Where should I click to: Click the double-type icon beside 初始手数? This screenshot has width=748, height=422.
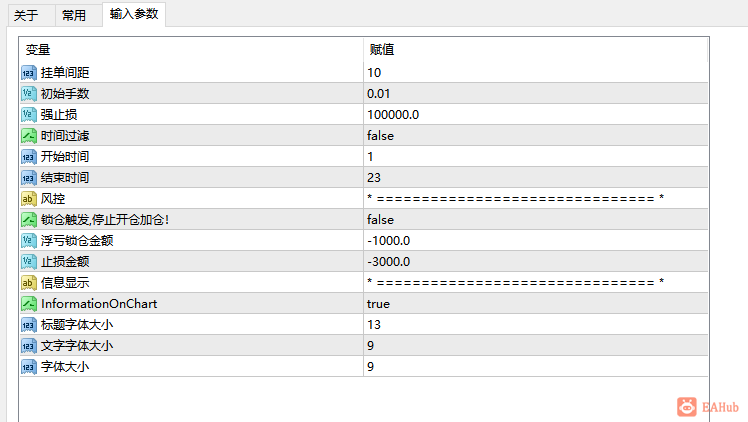(29, 94)
